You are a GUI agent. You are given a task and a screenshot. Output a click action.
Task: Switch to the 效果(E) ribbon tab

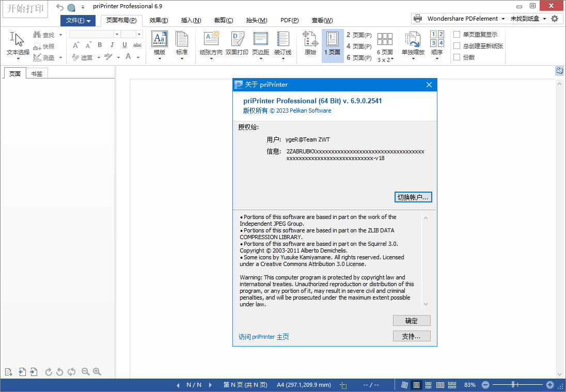pyautogui.click(x=159, y=20)
